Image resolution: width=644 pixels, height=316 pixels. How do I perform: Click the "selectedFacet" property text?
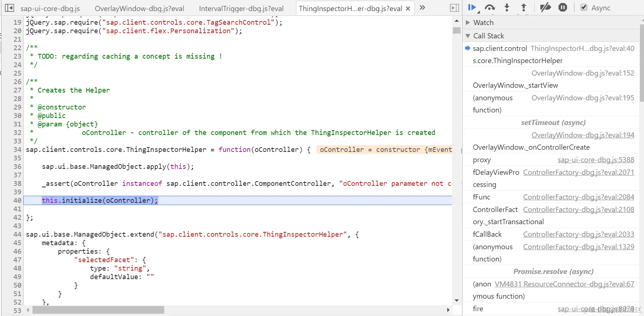tap(104, 260)
